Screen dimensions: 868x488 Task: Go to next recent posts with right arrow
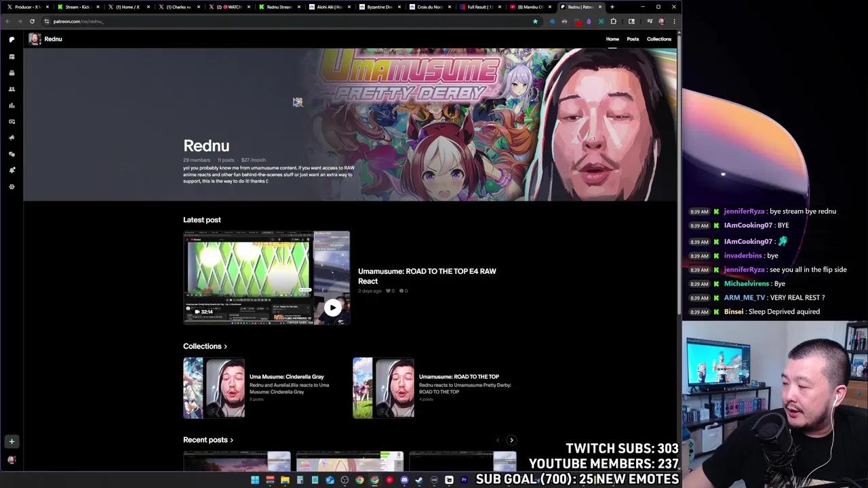[511, 440]
